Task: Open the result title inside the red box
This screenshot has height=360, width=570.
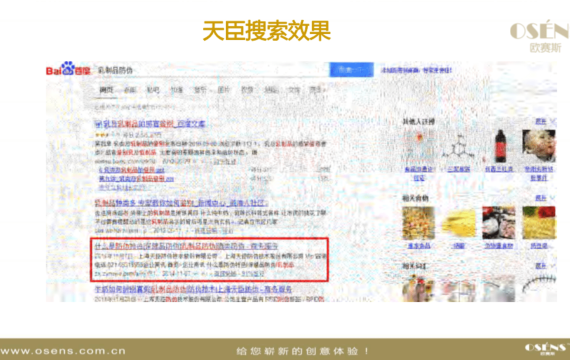Action: 186,246
